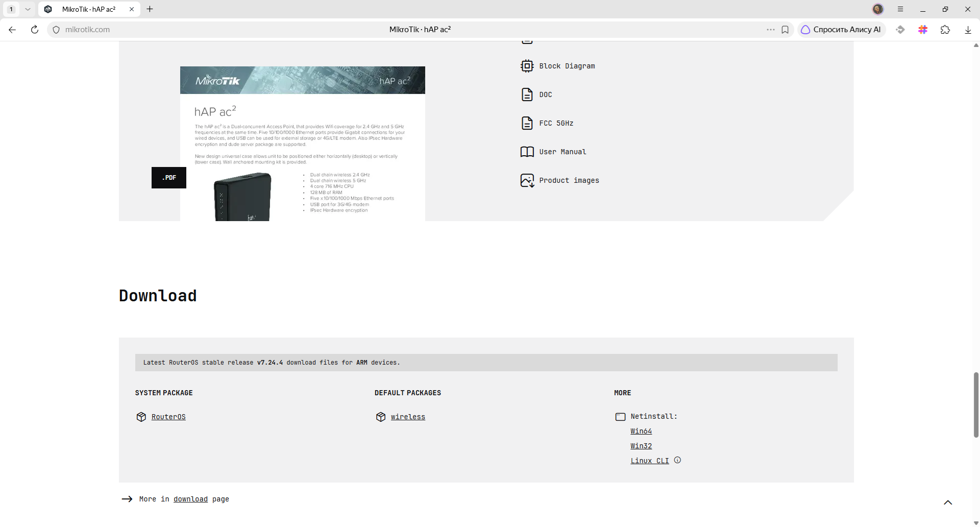
Task: Open the Block Diagram link
Action: (567, 66)
